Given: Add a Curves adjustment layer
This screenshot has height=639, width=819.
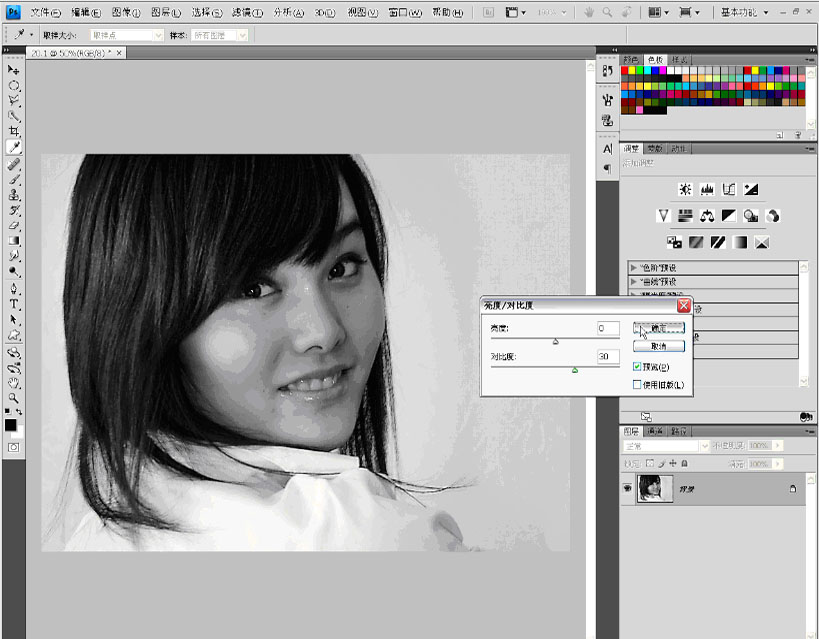Looking at the screenshot, I should pyautogui.click(x=729, y=189).
